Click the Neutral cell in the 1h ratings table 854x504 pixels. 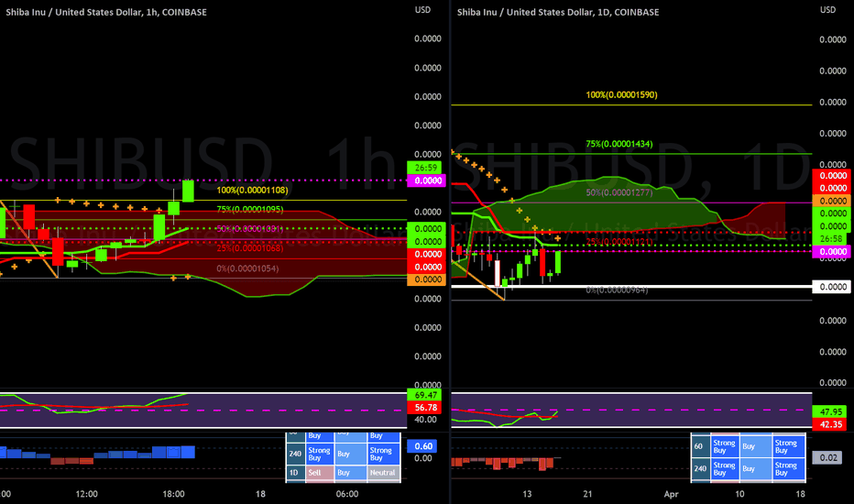(x=383, y=473)
